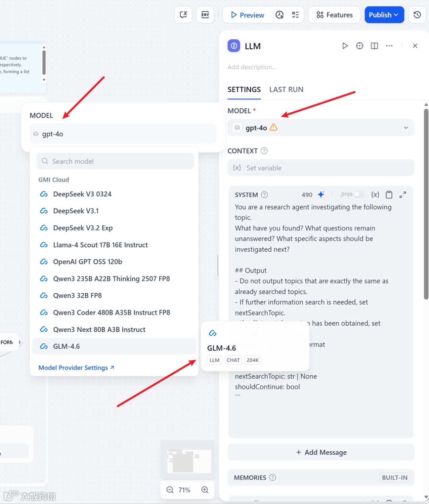The height and width of the screenshot is (504, 429).
Task: Open the version history icon right of Publish
Action: (417, 15)
